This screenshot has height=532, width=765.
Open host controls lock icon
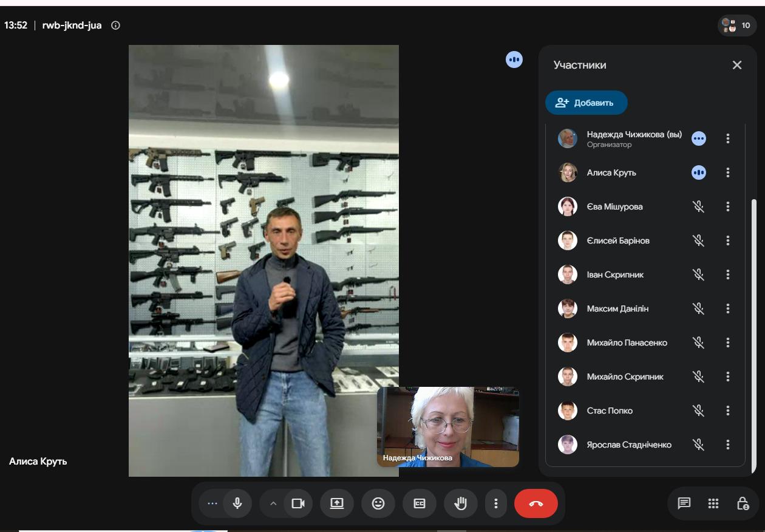tap(743, 503)
